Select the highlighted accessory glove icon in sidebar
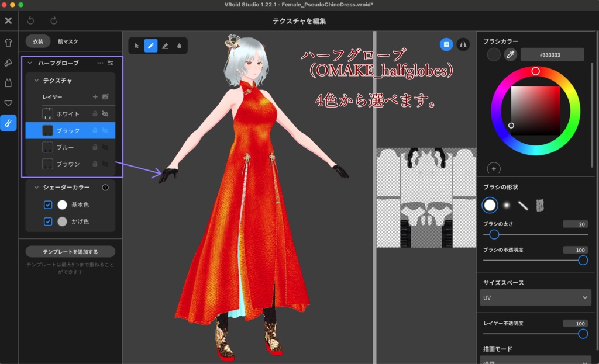This screenshot has width=599, height=364. point(8,123)
